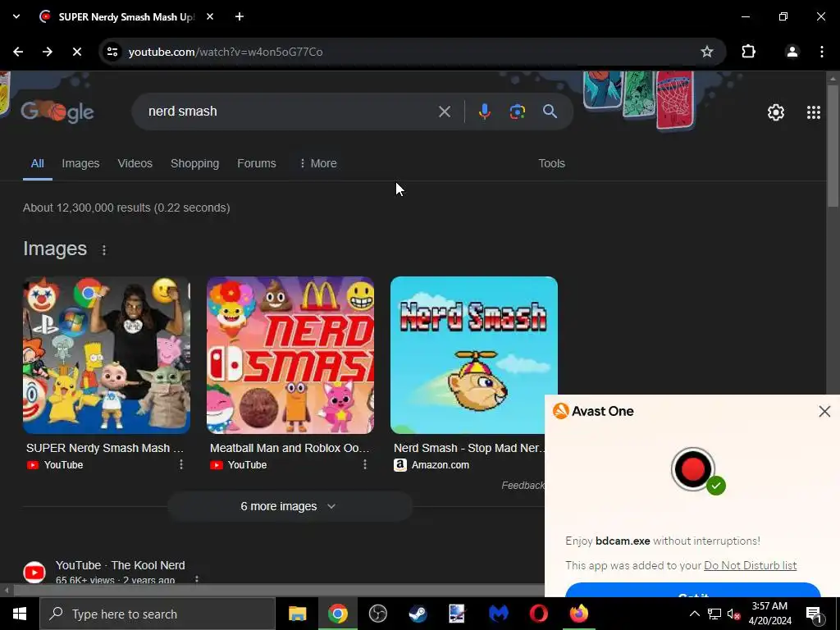Click the Feedback link

[523, 486]
